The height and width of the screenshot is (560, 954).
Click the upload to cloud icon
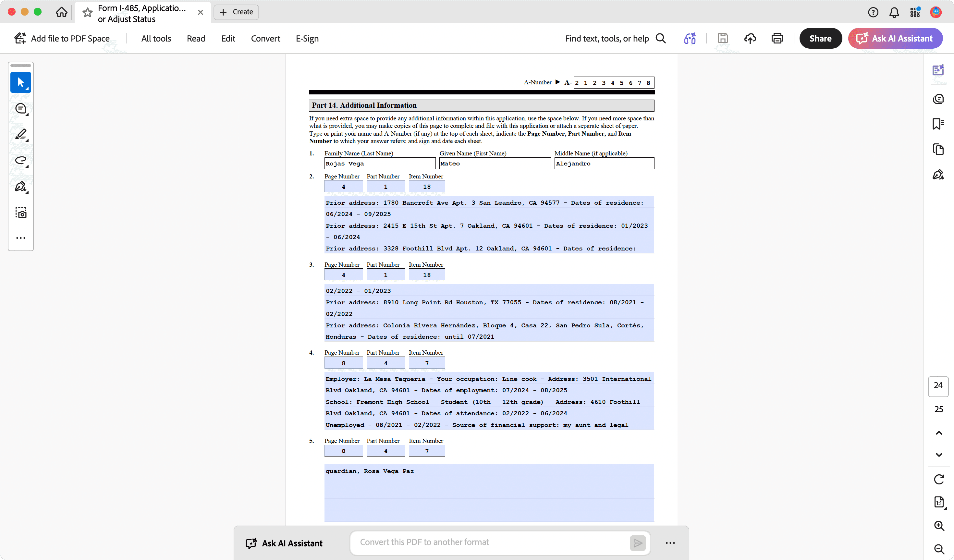pos(750,38)
